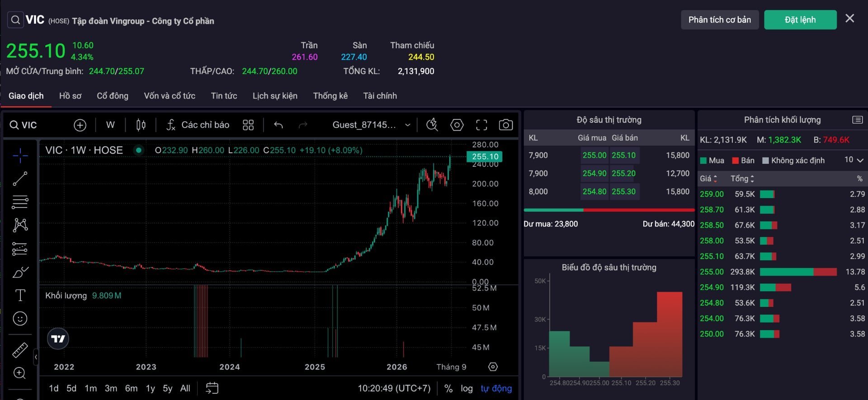
Task: Redo the chart action
Action: (x=303, y=125)
